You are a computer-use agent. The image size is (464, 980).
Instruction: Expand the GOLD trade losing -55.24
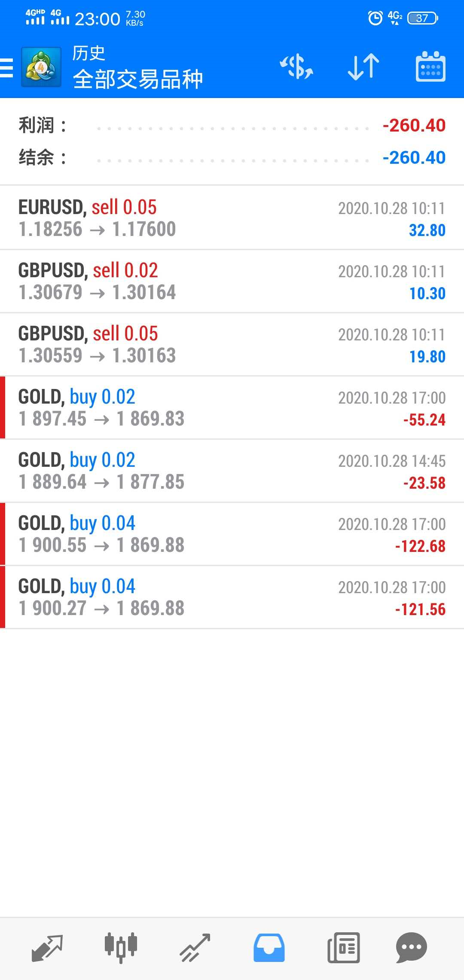(x=232, y=407)
